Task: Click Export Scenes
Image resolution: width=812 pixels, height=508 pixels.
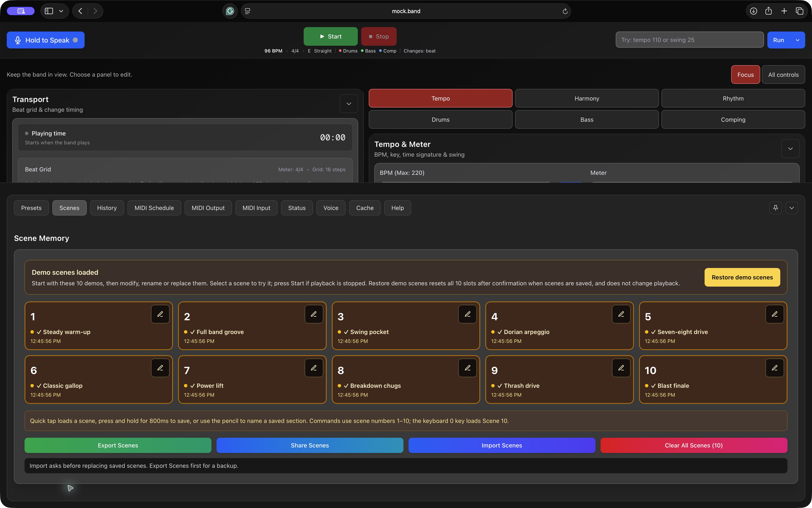Action: 118,445
